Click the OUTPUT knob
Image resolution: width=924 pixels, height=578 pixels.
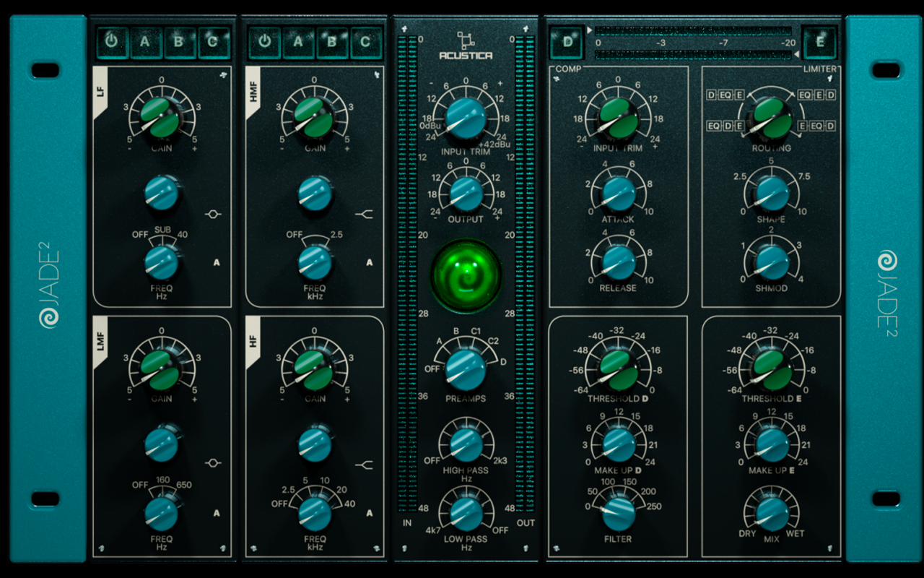tap(466, 192)
